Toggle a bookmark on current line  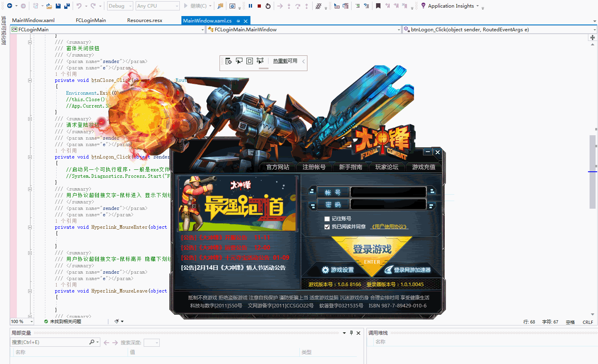coord(378,6)
